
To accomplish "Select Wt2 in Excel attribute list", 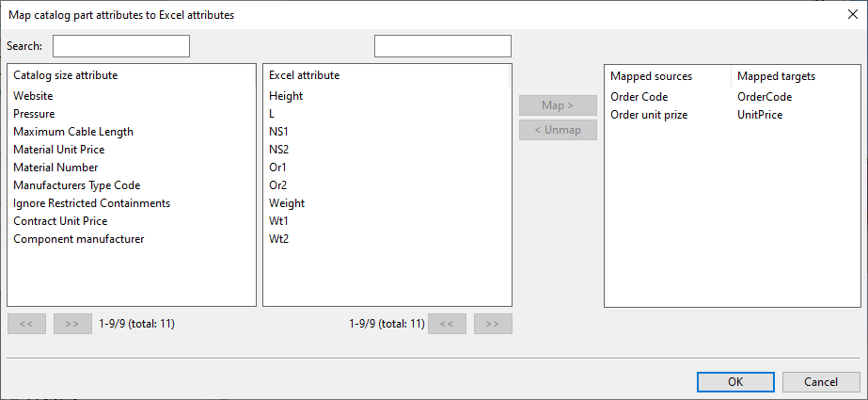I will pos(280,239).
